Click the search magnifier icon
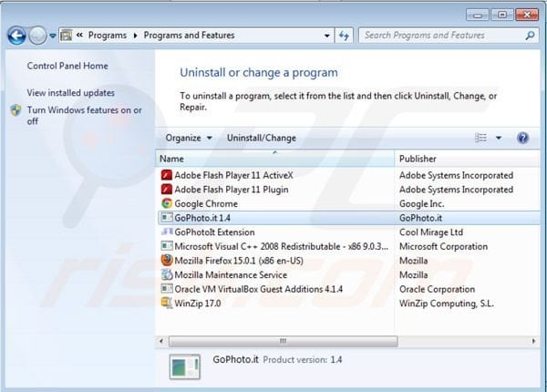The width and height of the screenshot is (547, 392). (x=531, y=36)
